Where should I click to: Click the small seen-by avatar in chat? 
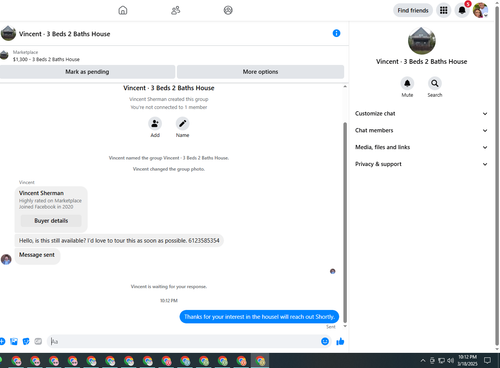click(332, 271)
